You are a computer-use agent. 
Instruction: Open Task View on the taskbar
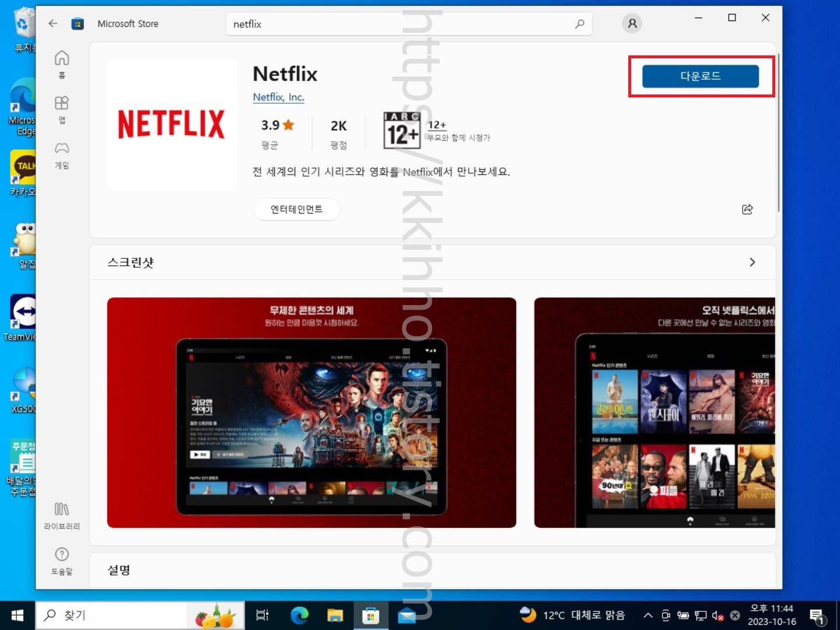click(x=262, y=615)
